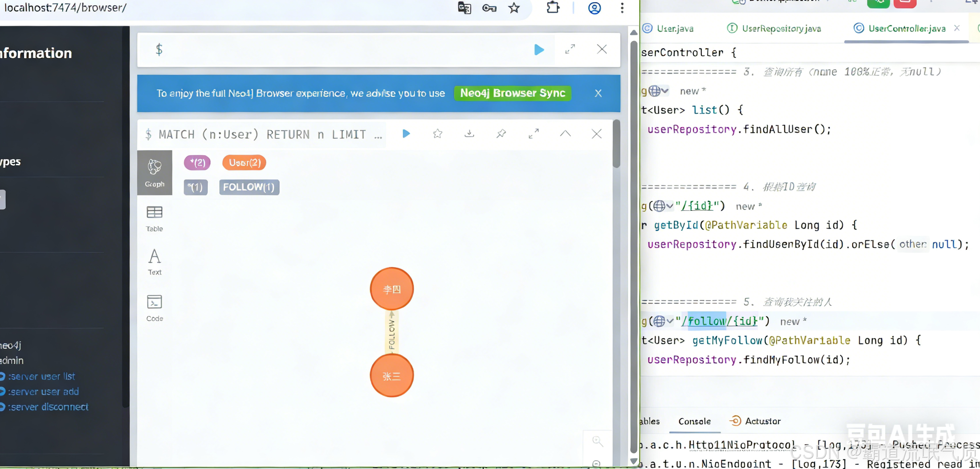Dismiss the Browser Sync banner
Viewport: 980px width, 469px height.
(x=598, y=93)
